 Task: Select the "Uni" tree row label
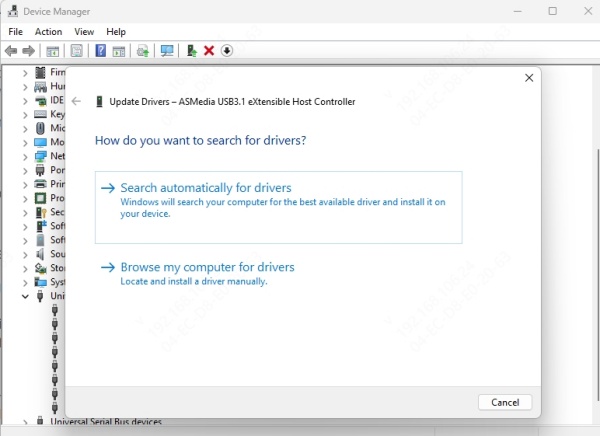pyautogui.click(x=57, y=296)
